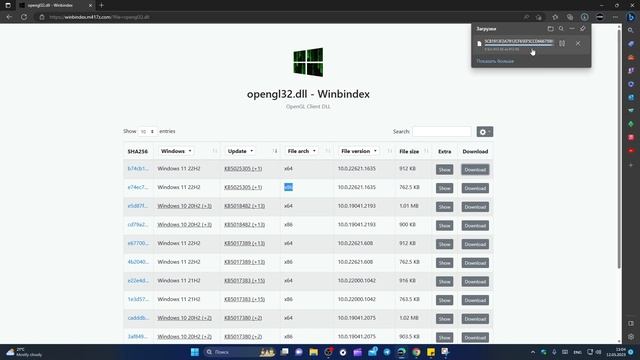Click 'Windows 10 20H2 (+3)' in the x86 row
The image size is (640, 360).
pos(184,225)
